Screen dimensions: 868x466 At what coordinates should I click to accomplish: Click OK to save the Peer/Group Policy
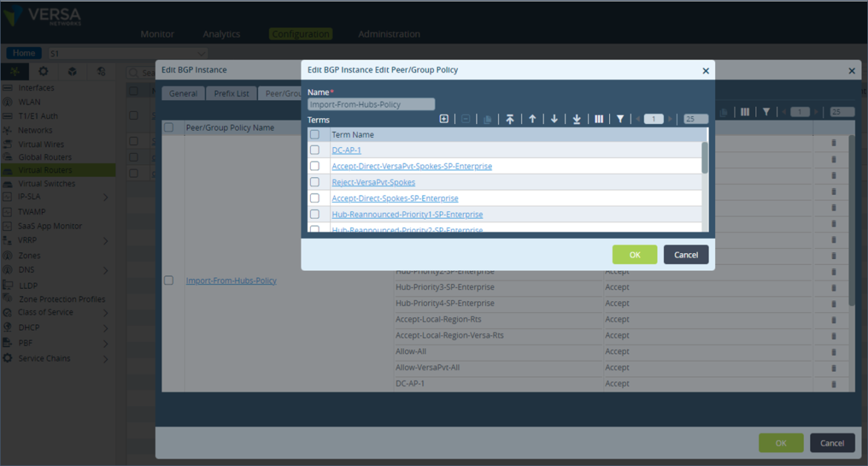[x=634, y=254]
